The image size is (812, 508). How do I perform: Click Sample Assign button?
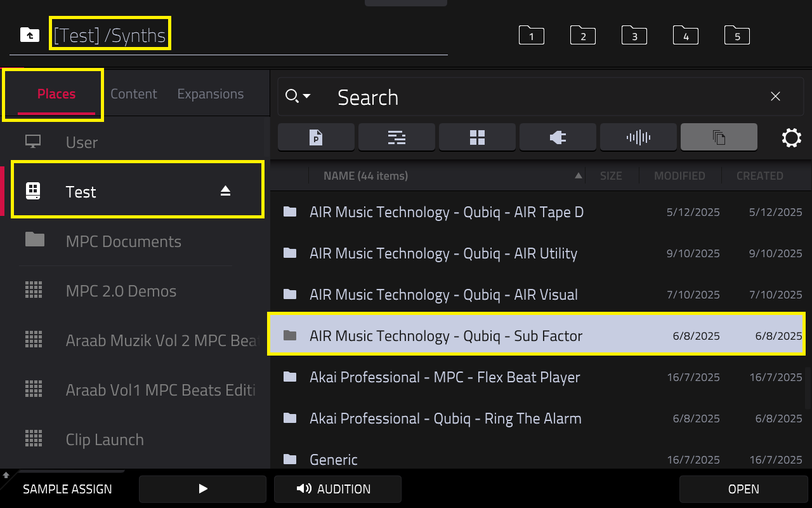pyautogui.click(x=67, y=489)
